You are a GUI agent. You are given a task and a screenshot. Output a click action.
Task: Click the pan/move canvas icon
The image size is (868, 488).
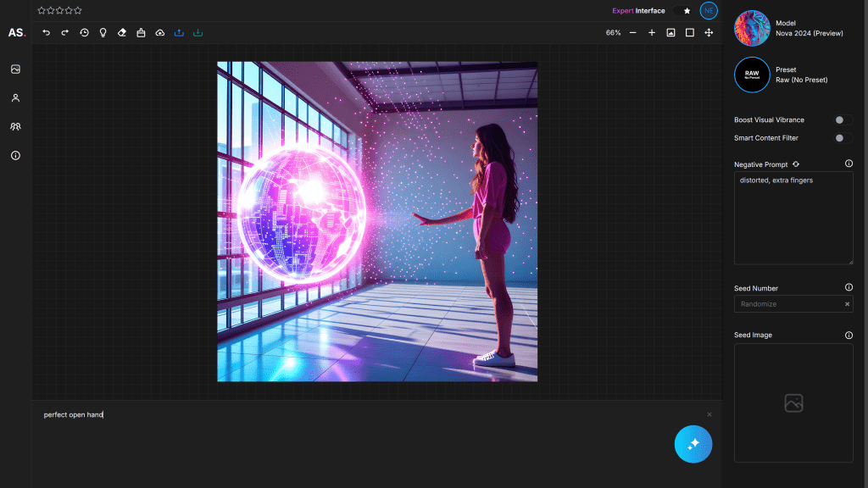(x=709, y=33)
